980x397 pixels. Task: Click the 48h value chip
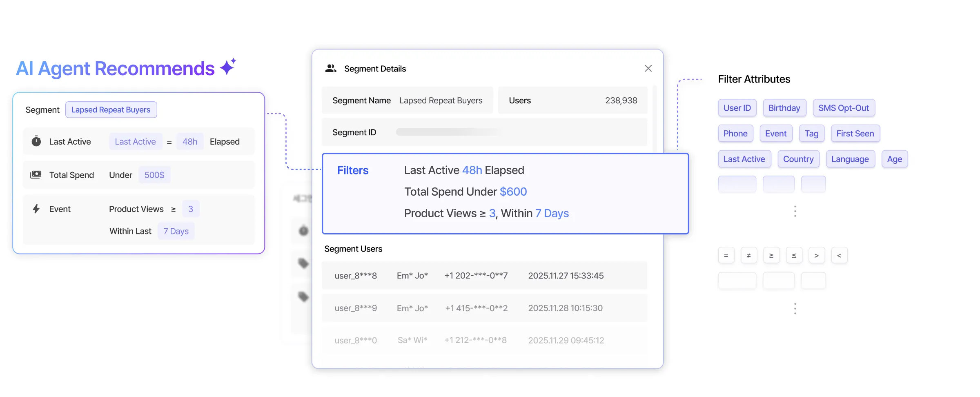coord(190,142)
